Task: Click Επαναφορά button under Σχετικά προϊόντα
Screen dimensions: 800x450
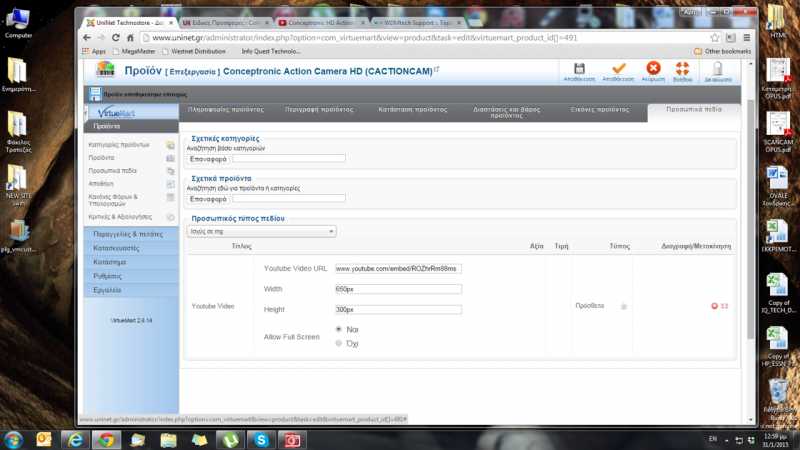Action: [208, 199]
